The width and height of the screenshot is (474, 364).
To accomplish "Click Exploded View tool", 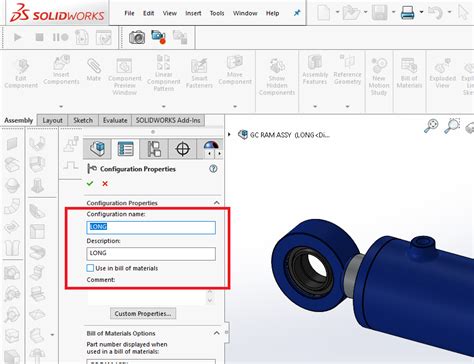I will 443,73.
